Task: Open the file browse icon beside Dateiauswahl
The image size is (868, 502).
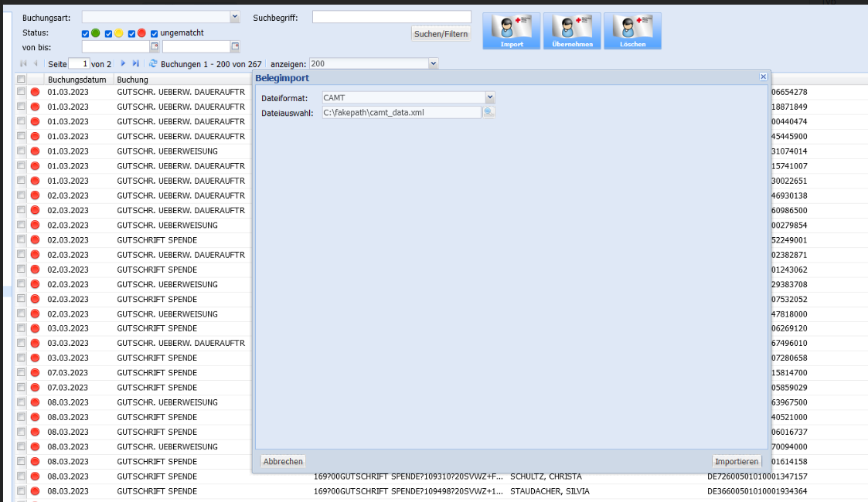Action: click(488, 112)
